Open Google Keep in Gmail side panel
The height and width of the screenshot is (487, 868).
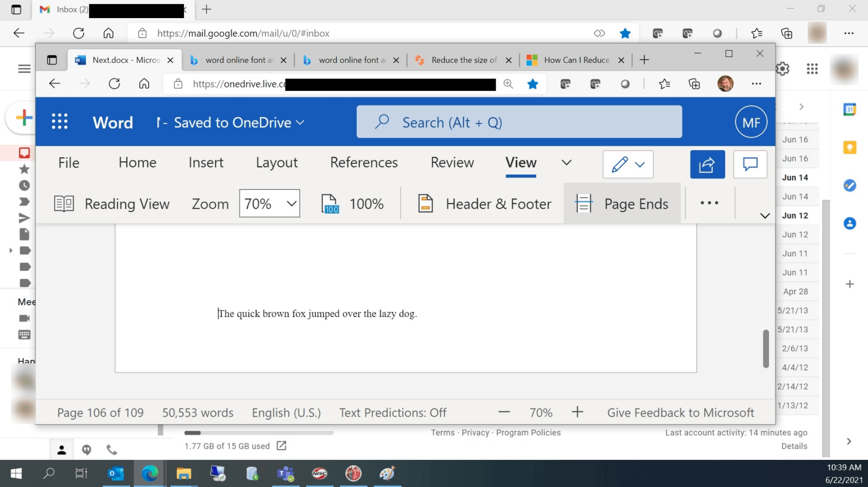click(849, 147)
